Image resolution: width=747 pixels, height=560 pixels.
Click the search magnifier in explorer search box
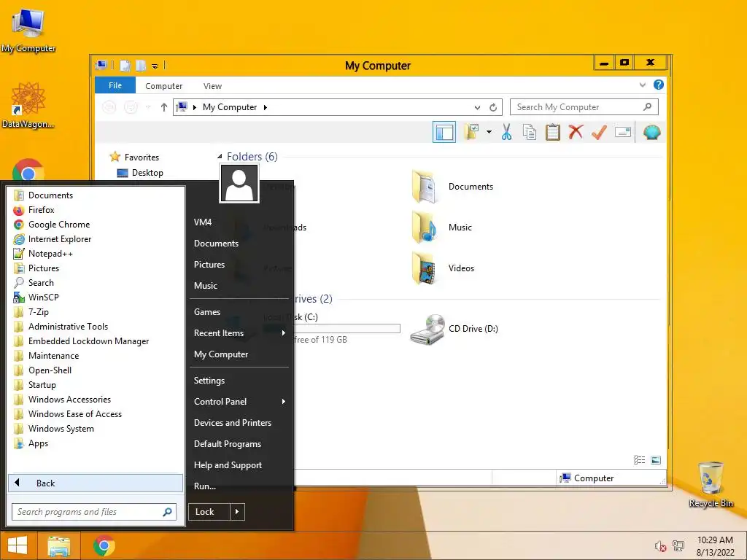pos(648,106)
